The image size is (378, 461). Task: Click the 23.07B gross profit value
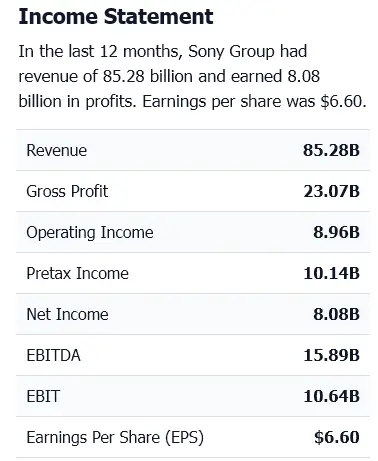point(332,191)
